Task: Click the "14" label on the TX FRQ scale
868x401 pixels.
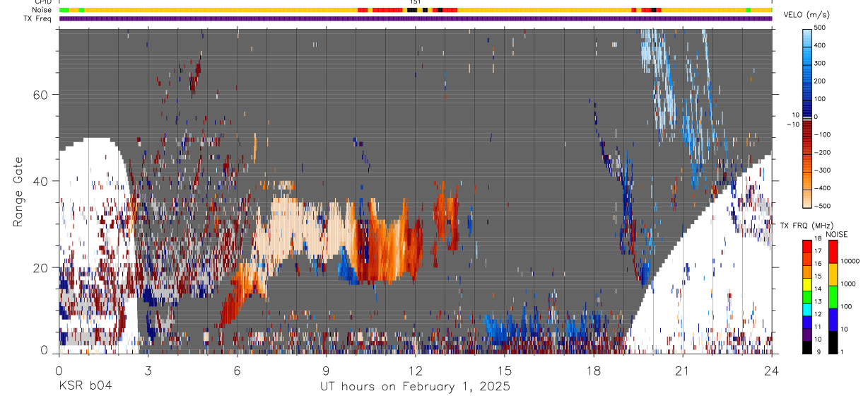Action: point(818,289)
